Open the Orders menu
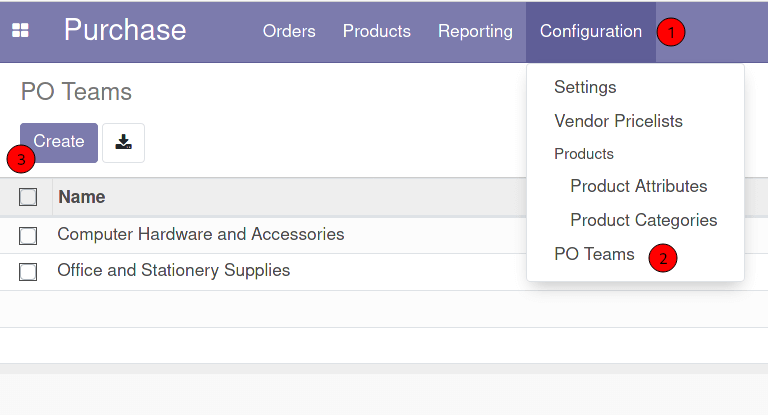Image resolution: width=768 pixels, height=415 pixels. pos(289,31)
